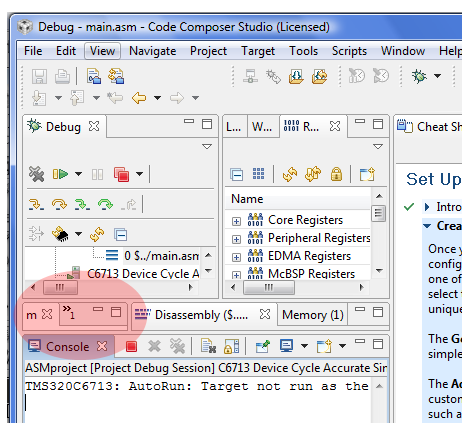Open the Back history dropdown arrow

(157, 98)
